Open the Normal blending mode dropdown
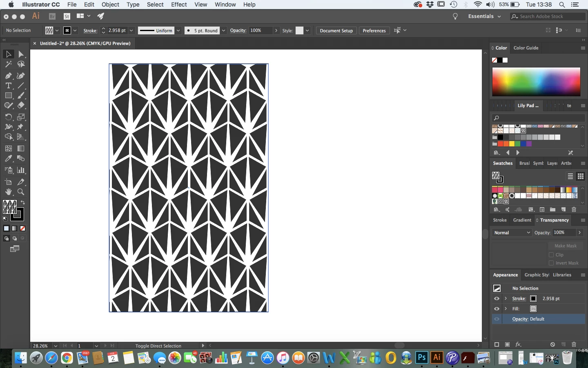The image size is (588, 368). click(x=512, y=233)
